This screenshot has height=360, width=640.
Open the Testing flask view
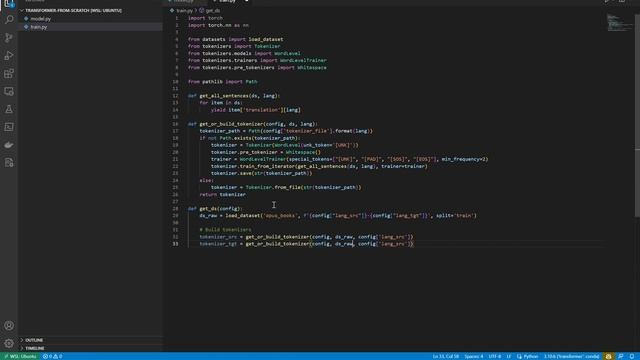9,109
